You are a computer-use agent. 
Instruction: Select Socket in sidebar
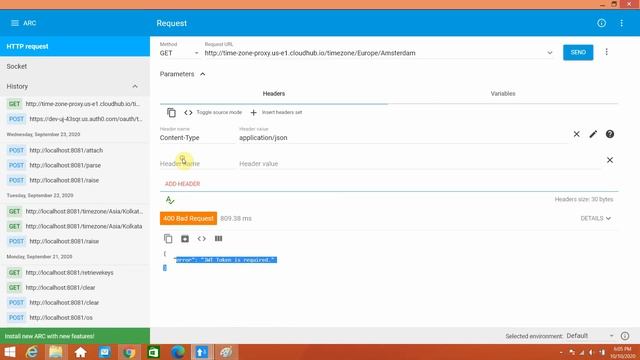(x=75, y=66)
